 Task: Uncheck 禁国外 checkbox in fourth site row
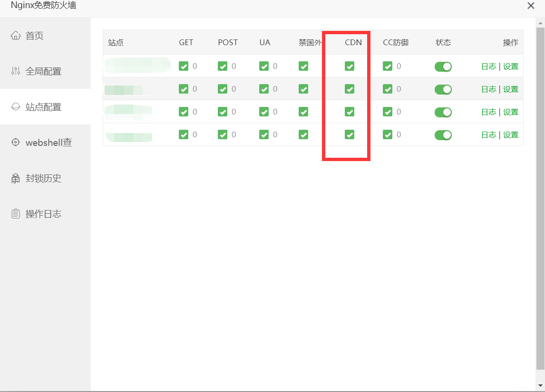pos(303,134)
